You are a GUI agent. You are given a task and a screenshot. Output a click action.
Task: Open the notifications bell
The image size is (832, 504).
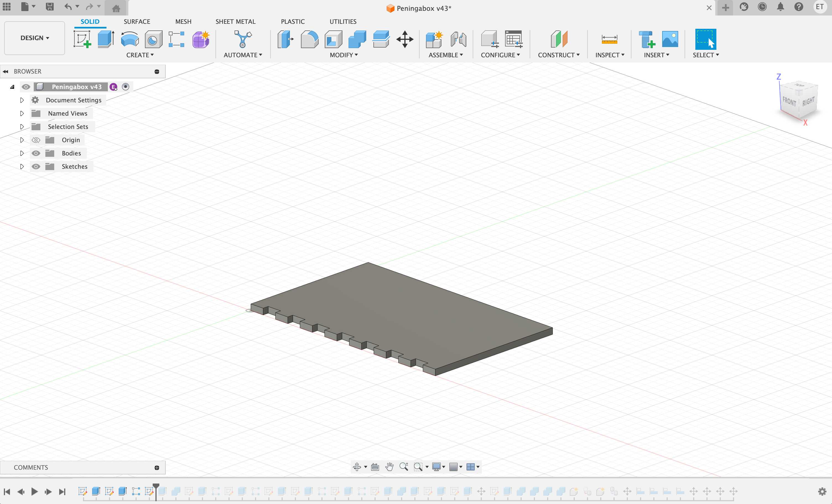pyautogui.click(x=780, y=7)
